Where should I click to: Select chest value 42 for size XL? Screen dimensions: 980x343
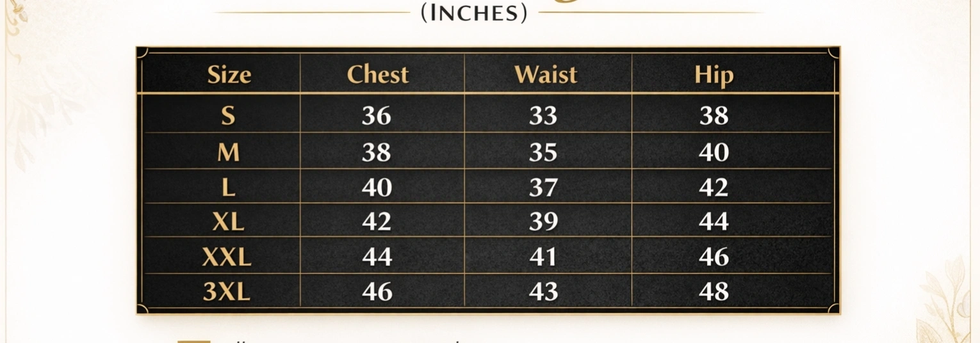pyautogui.click(x=376, y=221)
